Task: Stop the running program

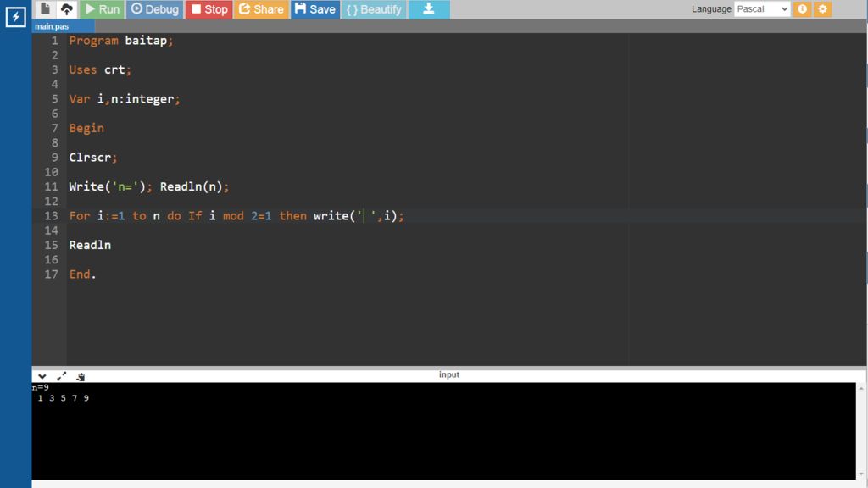Action: point(209,8)
